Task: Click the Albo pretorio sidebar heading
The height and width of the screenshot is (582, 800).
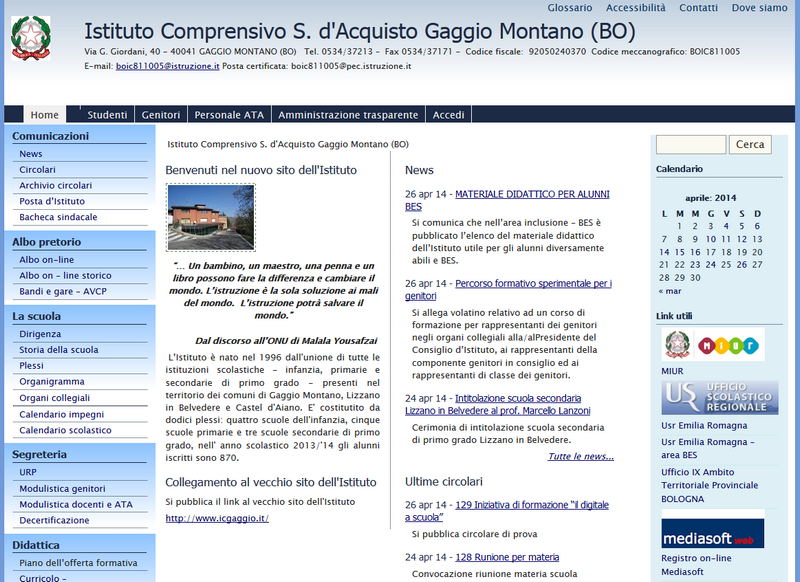Action: [x=46, y=242]
